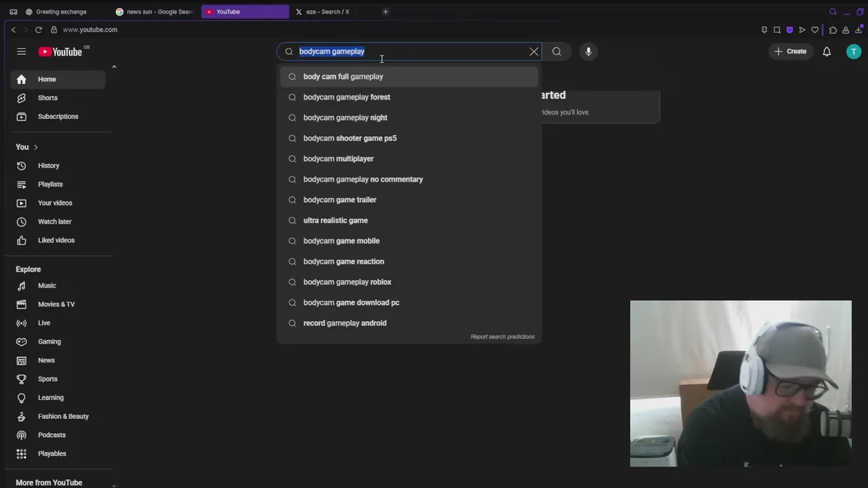Select suggestion 'bodycam gameplay no commentary'
This screenshot has width=868, height=488.
409,179
